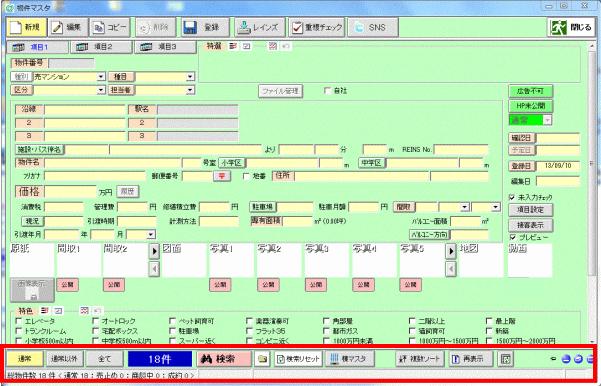Screen dimensions: 601x386
Task: Click the ファイル管理 button
Action: tap(281, 91)
